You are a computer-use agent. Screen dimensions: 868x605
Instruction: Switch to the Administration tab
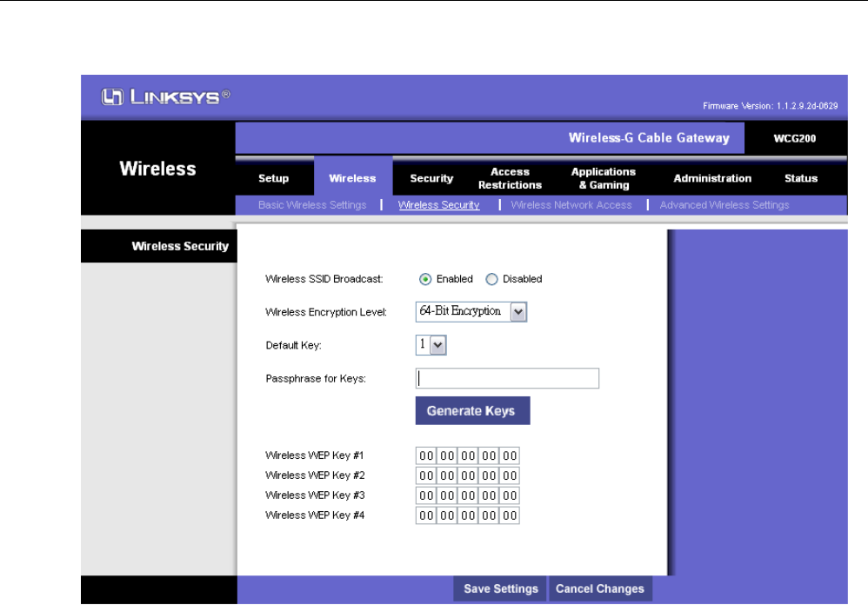[x=712, y=178]
